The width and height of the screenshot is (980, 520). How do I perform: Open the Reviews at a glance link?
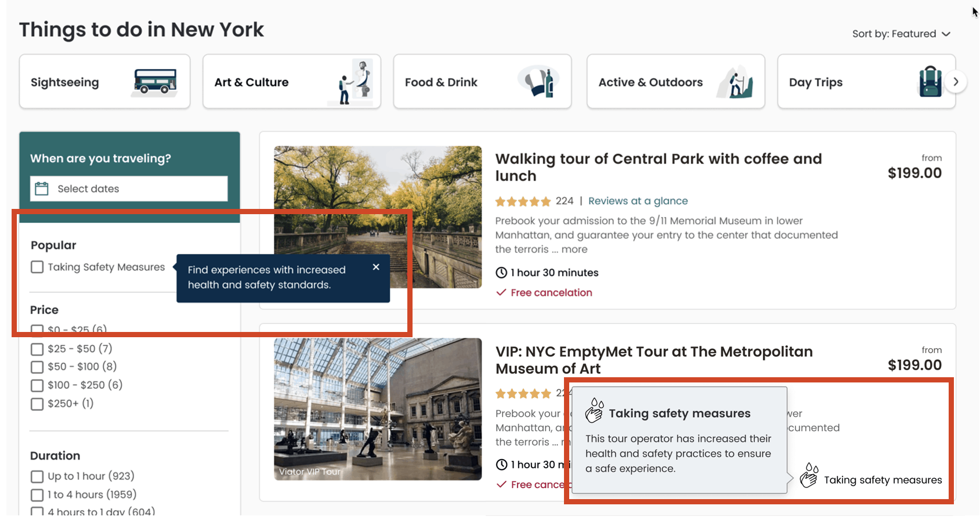click(638, 201)
